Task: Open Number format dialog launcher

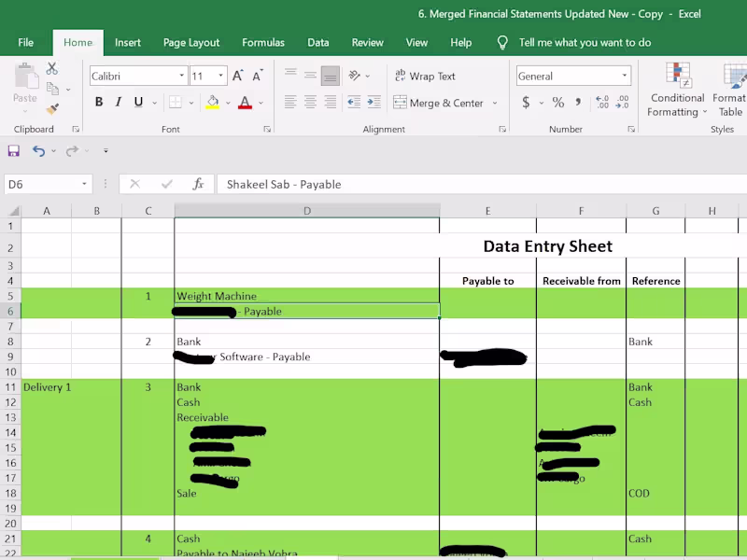Action: tap(631, 129)
